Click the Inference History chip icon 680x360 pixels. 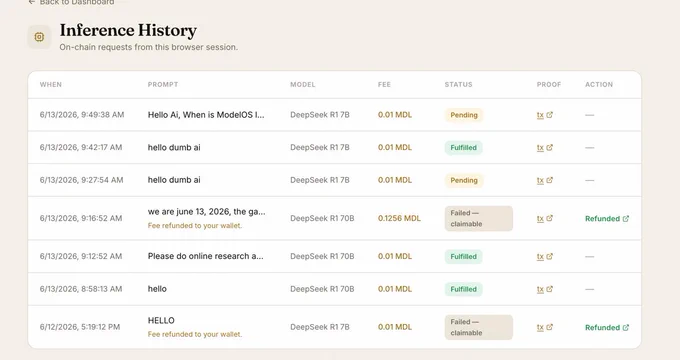39,37
